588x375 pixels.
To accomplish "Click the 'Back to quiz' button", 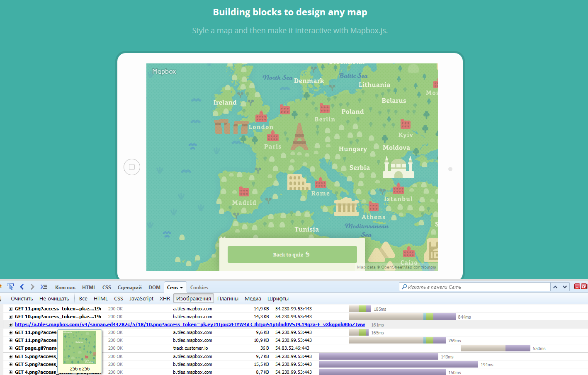I will tap(292, 254).
